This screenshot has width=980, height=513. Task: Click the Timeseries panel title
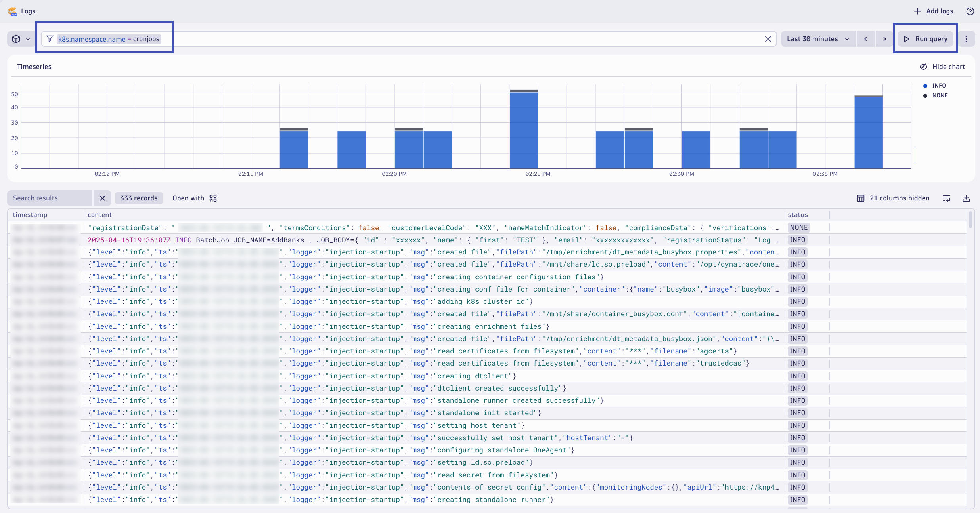[x=34, y=67]
